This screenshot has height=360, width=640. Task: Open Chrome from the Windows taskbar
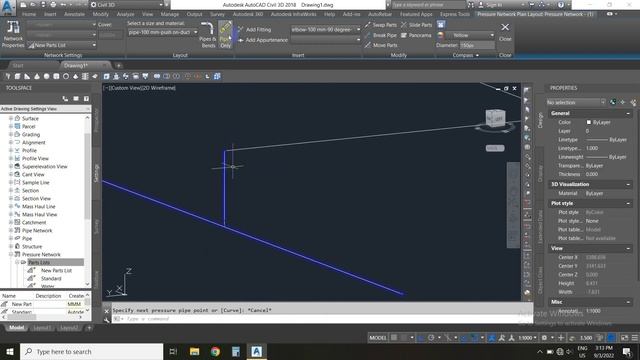(215, 351)
